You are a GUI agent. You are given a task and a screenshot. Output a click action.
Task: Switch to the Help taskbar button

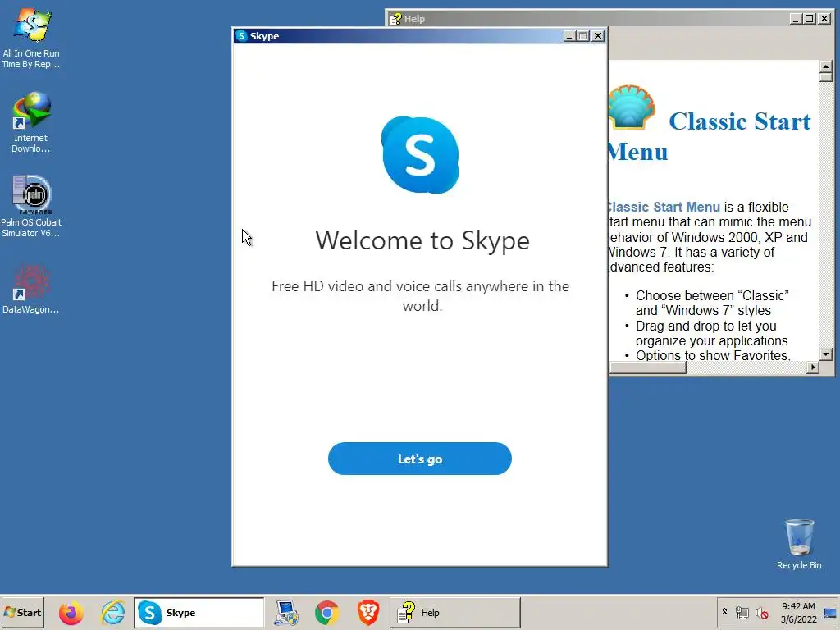pos(454,612)
